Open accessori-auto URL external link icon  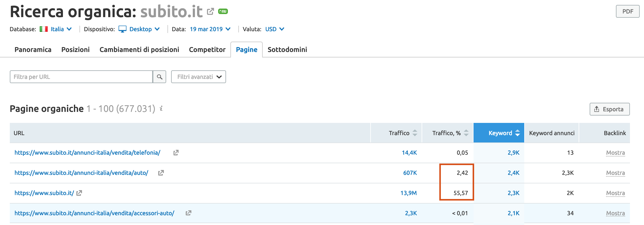188,213
